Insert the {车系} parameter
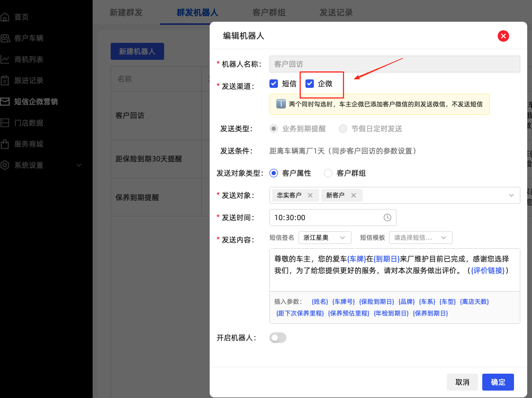Viewport: 532px width, 398px height. coord(427,302)
